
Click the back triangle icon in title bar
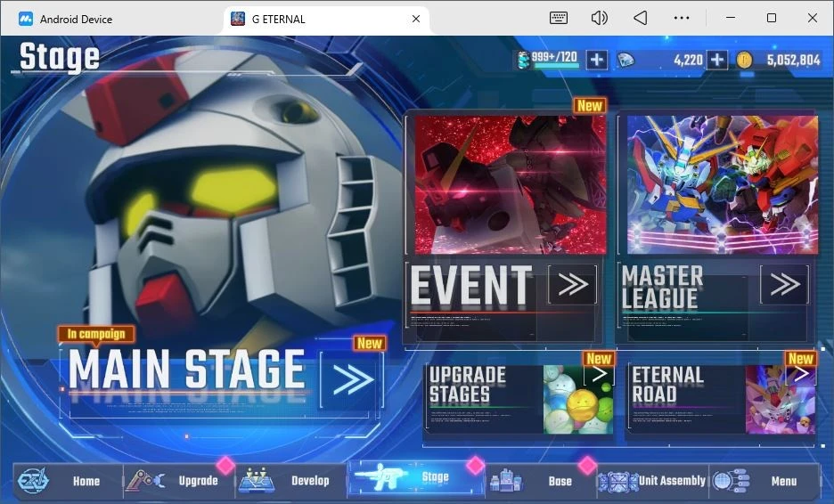(641, 19)
